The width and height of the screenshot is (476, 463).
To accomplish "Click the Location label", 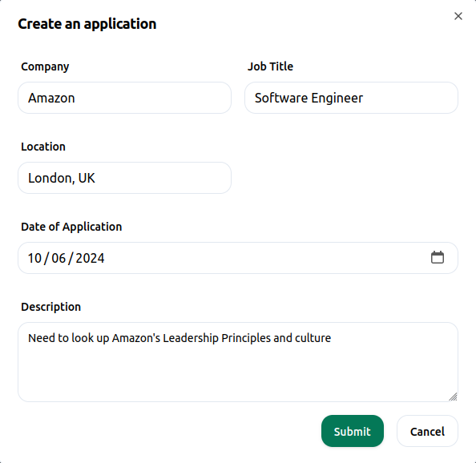I will click(x=43, y=147).
